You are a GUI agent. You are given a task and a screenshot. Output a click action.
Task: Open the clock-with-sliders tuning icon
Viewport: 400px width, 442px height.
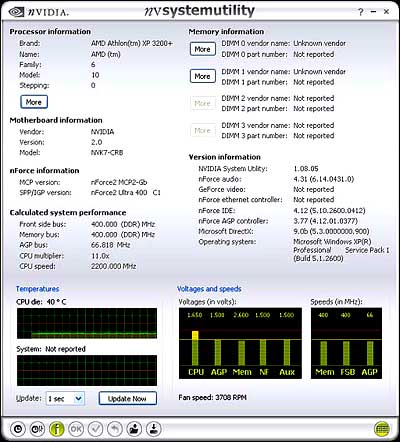[x=37, y=429]
